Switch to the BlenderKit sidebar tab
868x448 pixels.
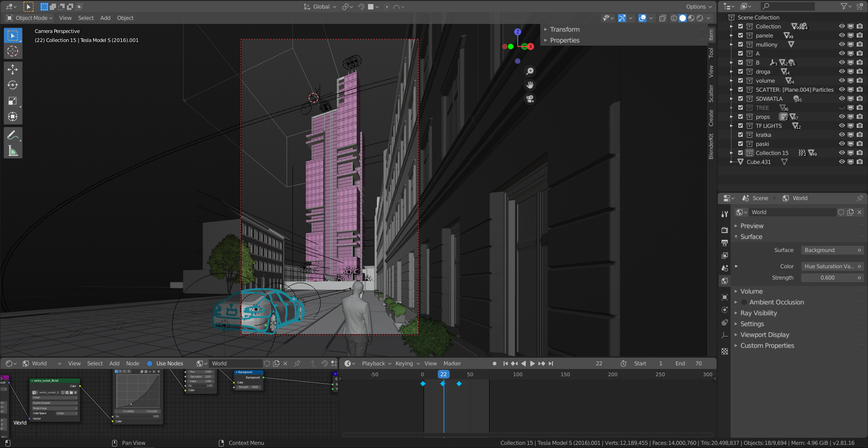pyautogui.click(x=711, y=146)
